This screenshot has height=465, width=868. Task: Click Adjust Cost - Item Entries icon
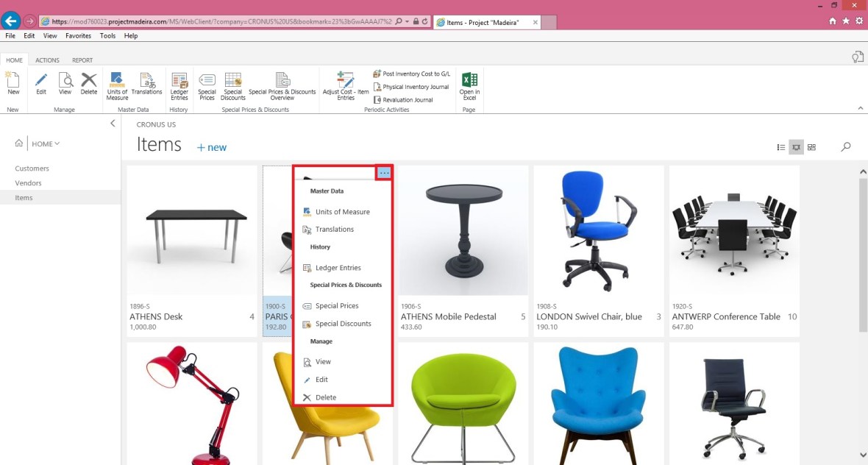346,85
